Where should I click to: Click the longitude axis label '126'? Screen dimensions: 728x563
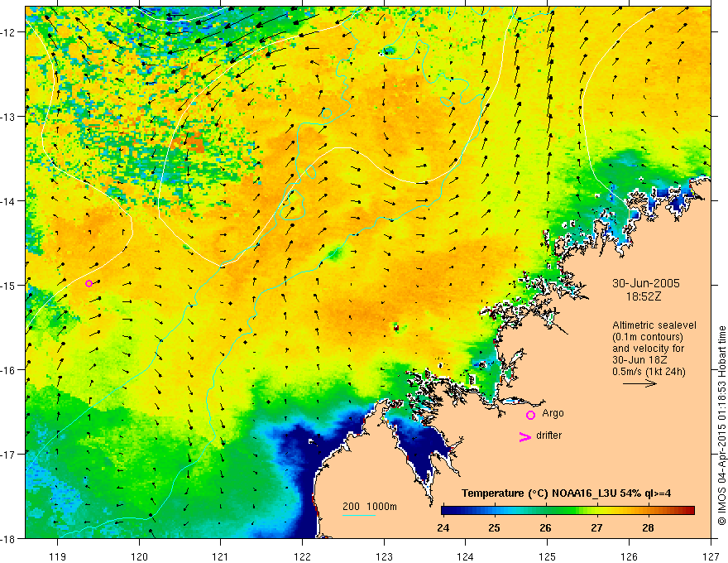coord(629,556)
